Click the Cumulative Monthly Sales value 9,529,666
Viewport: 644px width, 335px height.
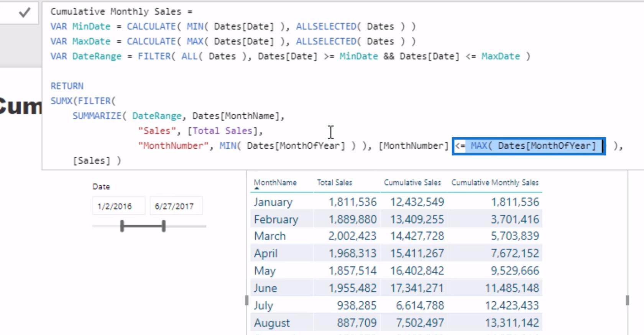pos(515,271)
